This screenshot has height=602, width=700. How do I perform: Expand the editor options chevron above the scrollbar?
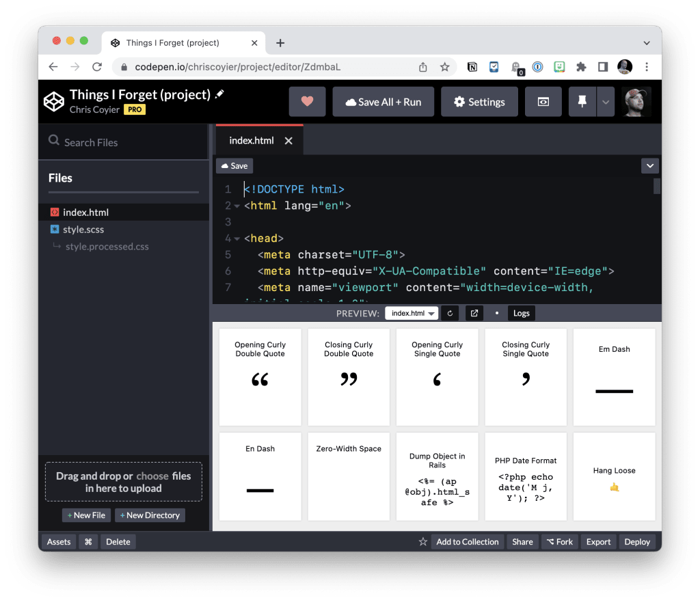click(x=649, y=165)
